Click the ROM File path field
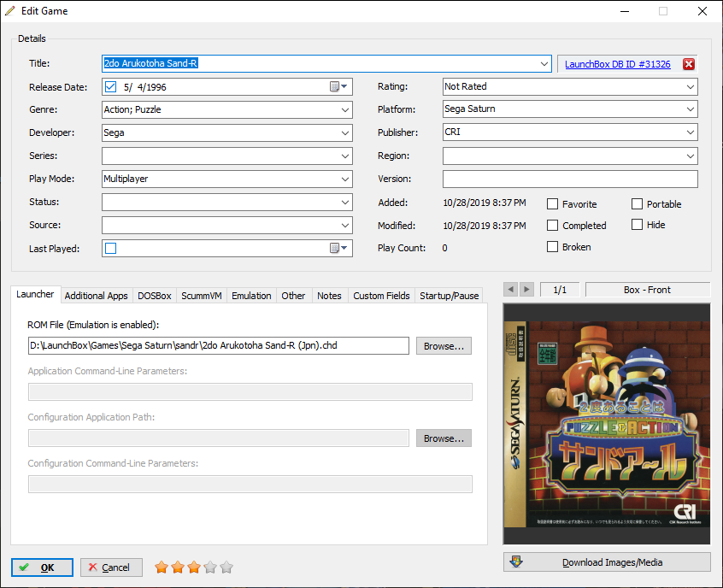This screenshot has width=723, height=588. 219,346
